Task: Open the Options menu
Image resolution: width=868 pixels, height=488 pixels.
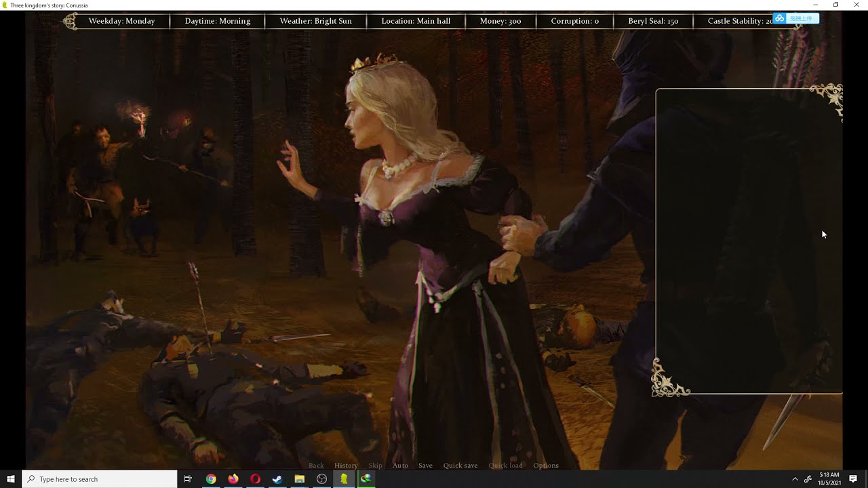Action: 546,466
